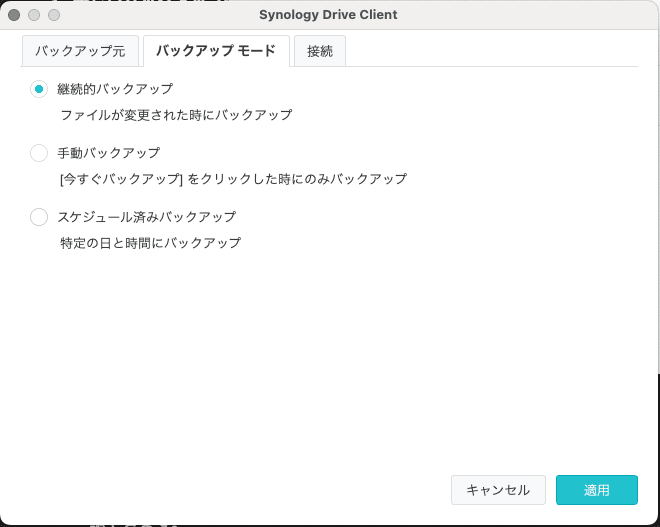Viewport: 660px width, 527px height.
Task: Click the スケジュール済みバックアップ text label
Action: pos(146,217)
